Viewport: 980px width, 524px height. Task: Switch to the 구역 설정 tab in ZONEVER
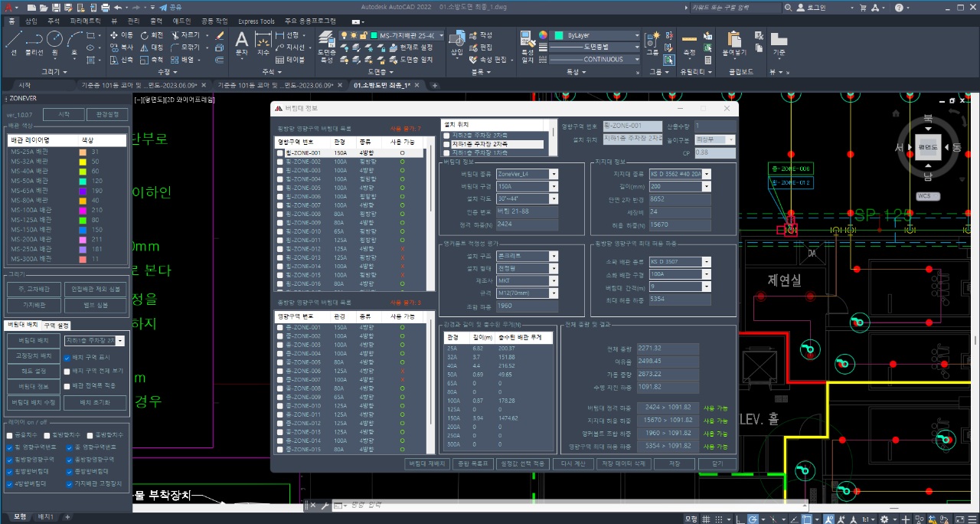tap(56, 326)
